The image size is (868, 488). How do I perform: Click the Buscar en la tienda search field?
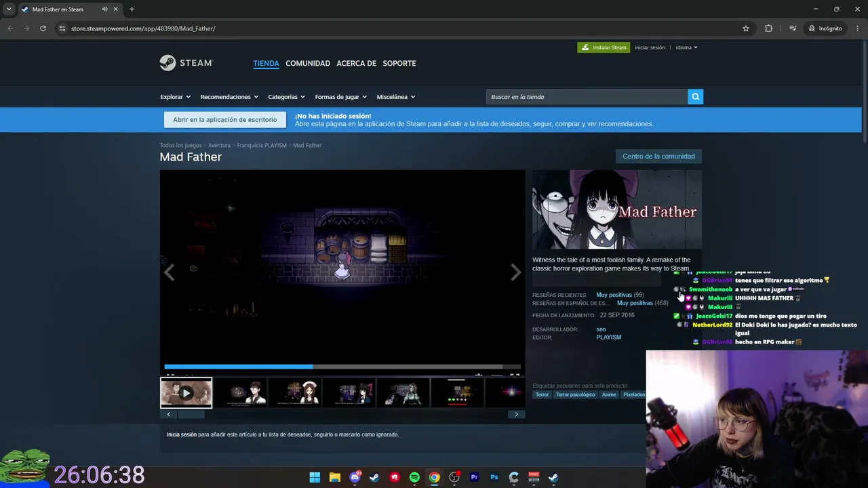(x=587, y=97)
